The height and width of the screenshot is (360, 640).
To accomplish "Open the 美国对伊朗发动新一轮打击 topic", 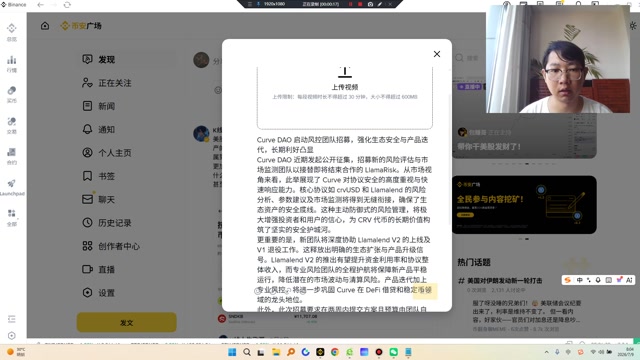I will 504,281.
